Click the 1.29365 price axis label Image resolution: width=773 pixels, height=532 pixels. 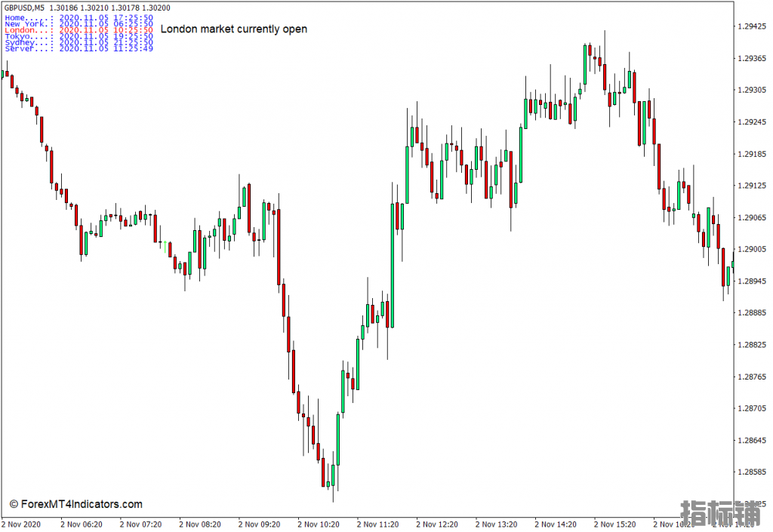[x=752, y=59]
